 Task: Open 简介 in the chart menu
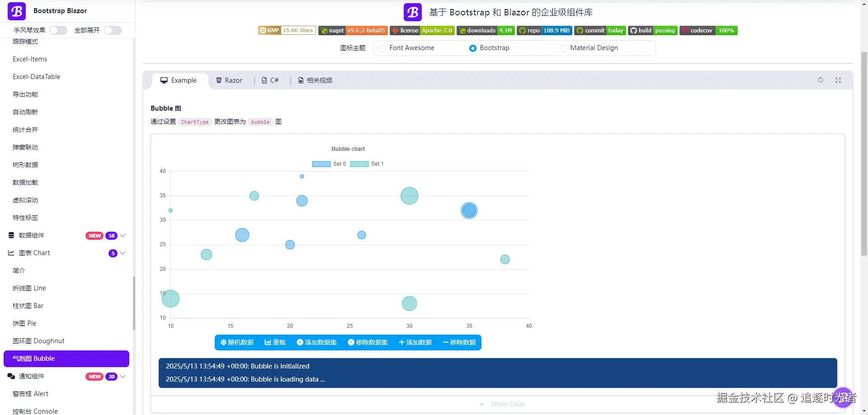pyautogui.click(x=19, y=270)
